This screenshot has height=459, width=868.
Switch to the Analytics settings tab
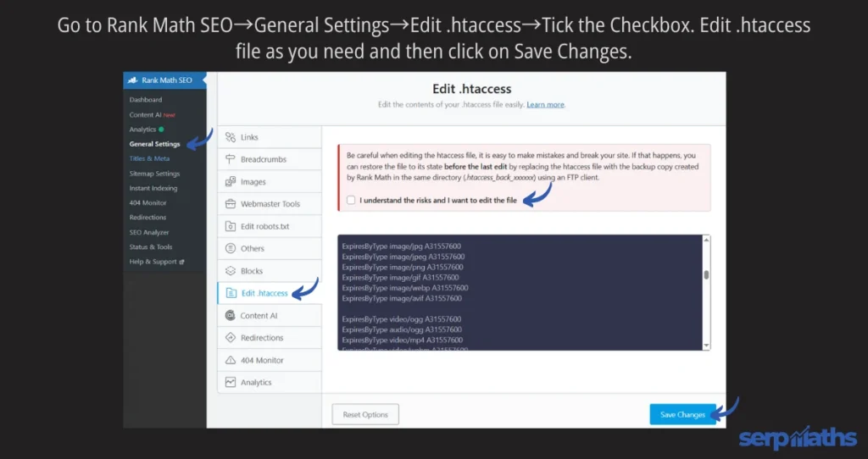[270, 382]
